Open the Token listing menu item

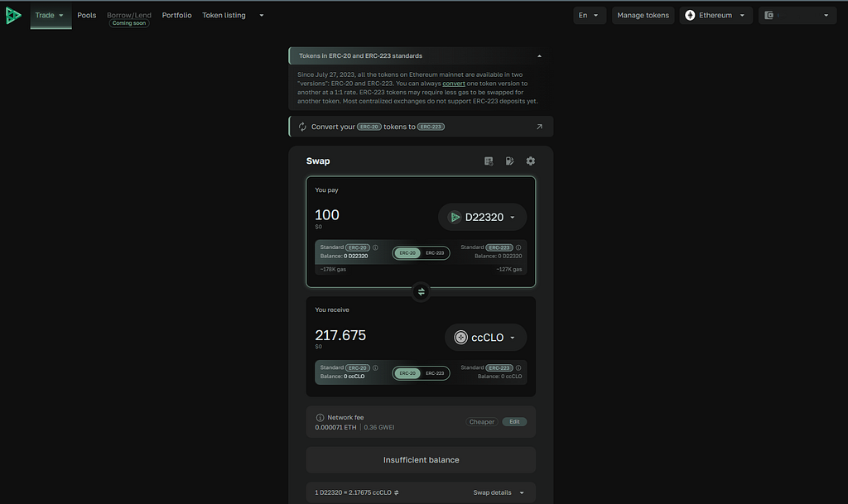[224, 15]
